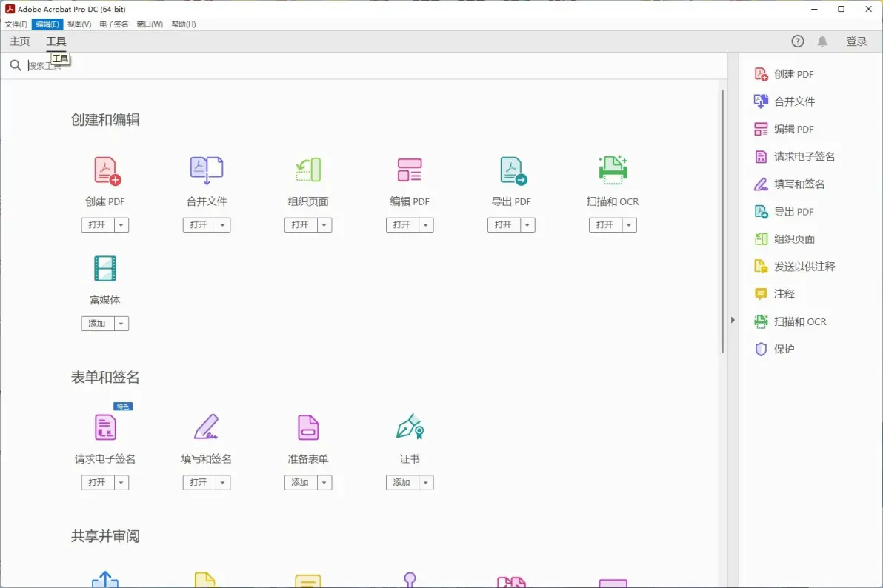
Task: Click the 请求电子签名 icon in the grid
Action: pyautogui.click(x=104, y=427)
